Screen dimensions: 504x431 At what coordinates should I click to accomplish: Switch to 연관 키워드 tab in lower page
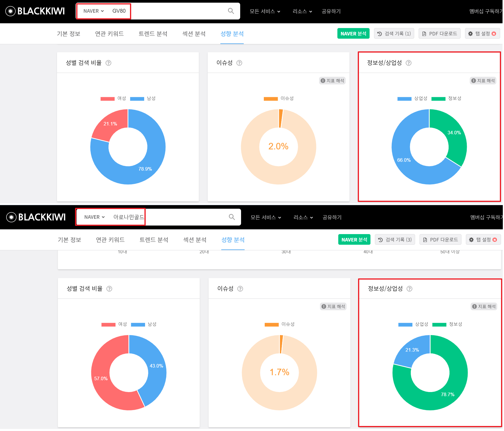(110, 240)
